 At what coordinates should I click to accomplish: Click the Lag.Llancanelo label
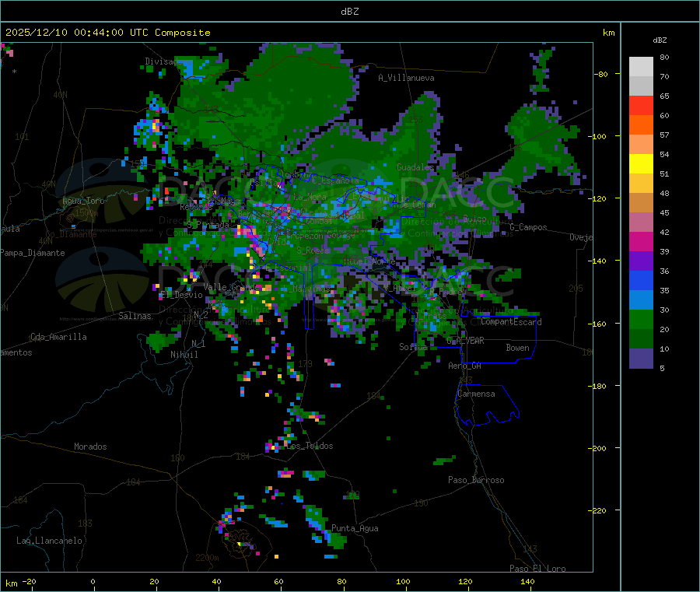(x=49, y=541)
